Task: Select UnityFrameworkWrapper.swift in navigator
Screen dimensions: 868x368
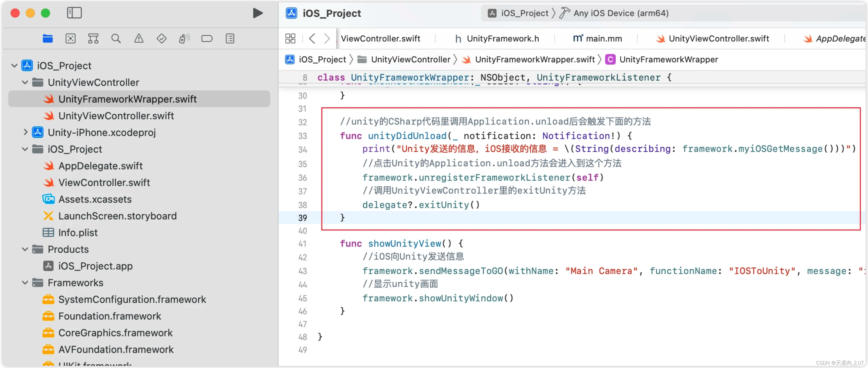Action: pos(139,99)
